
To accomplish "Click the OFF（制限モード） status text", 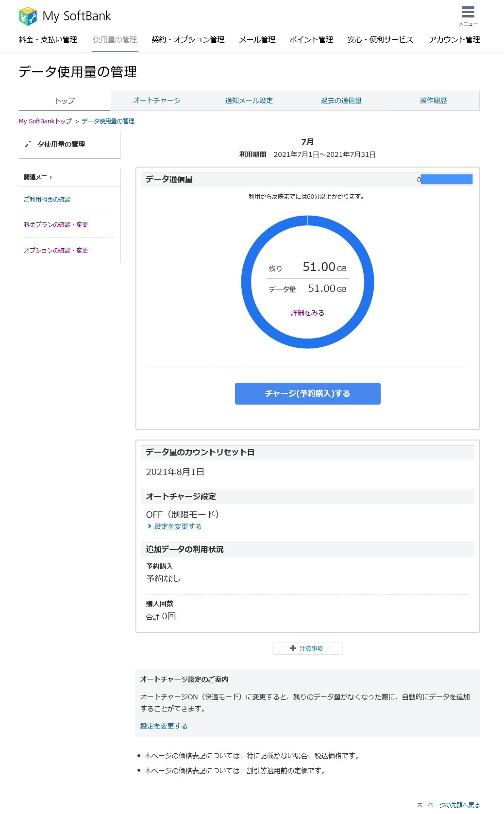I will coord(183,514).
